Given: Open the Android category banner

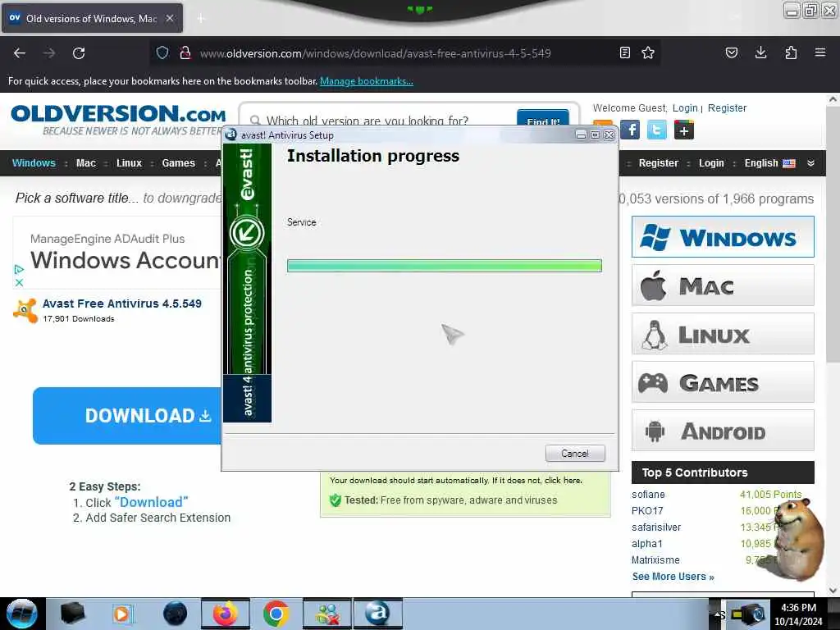Looking at the screenshot, I should click(723, 430).
